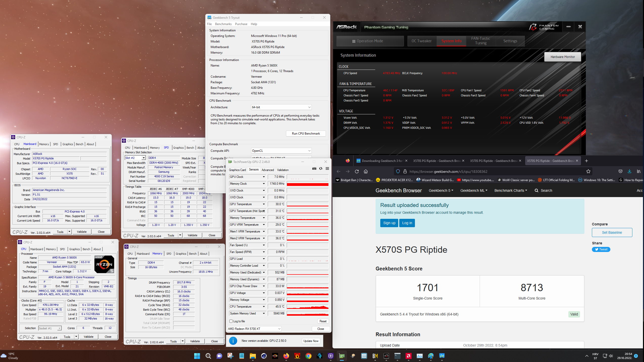Viewport: 644px width, 362px height.
Task: Open the Firefox library
Action: pyautogui.click(x=638, y=172)
